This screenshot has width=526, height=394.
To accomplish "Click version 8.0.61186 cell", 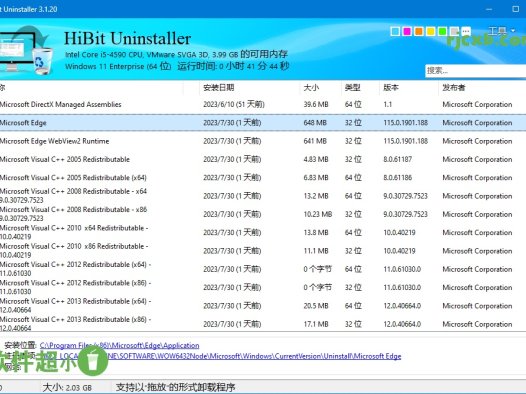I will pyautogui.click(x=398, y=178).
